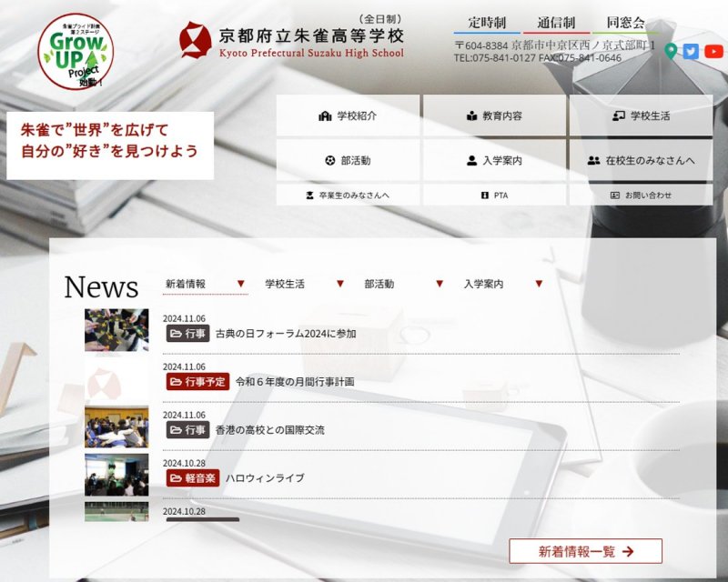This screenshot has width=728, height=582.
Task: Switch to 通信制 tab
Action: click(556, 23)
